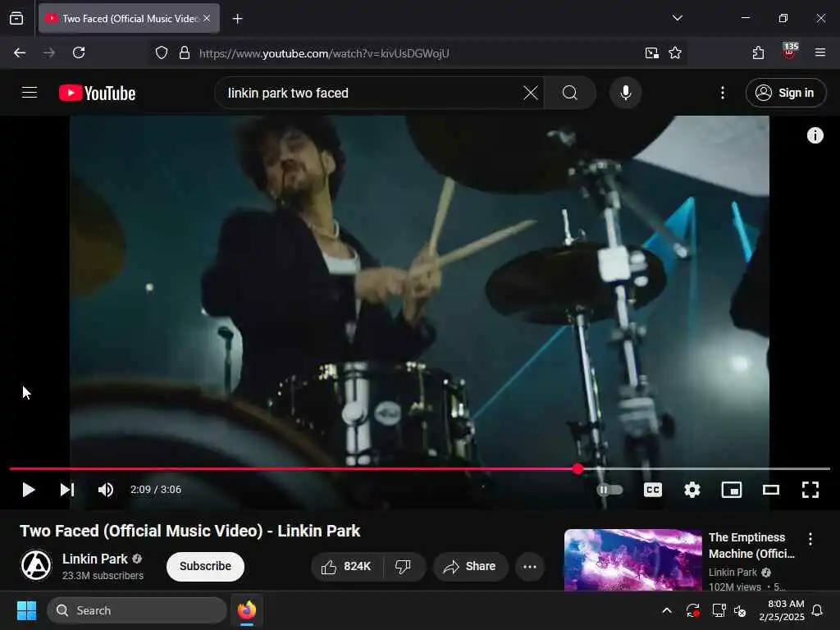840x630 pixels.
Task: Switch to miniplayer mode
Action: tap(731, 490)
